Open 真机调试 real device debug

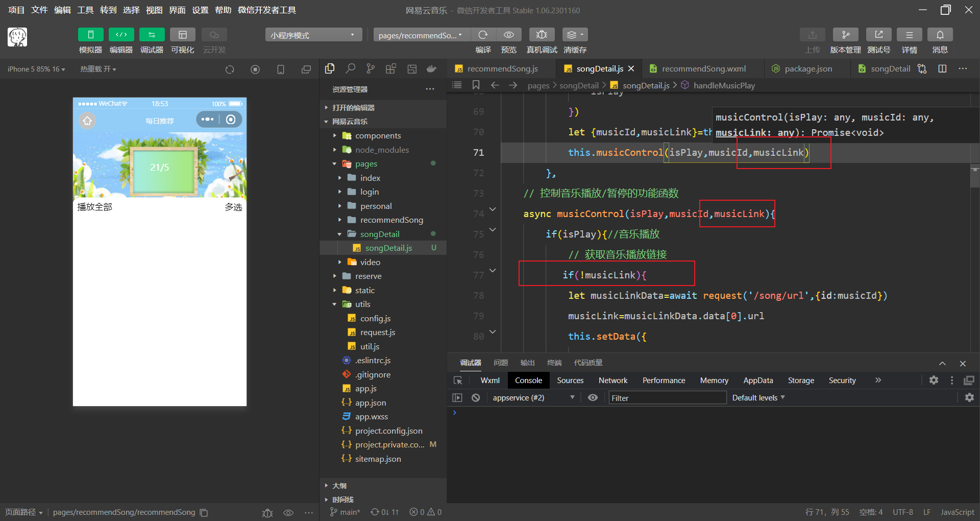542,34
